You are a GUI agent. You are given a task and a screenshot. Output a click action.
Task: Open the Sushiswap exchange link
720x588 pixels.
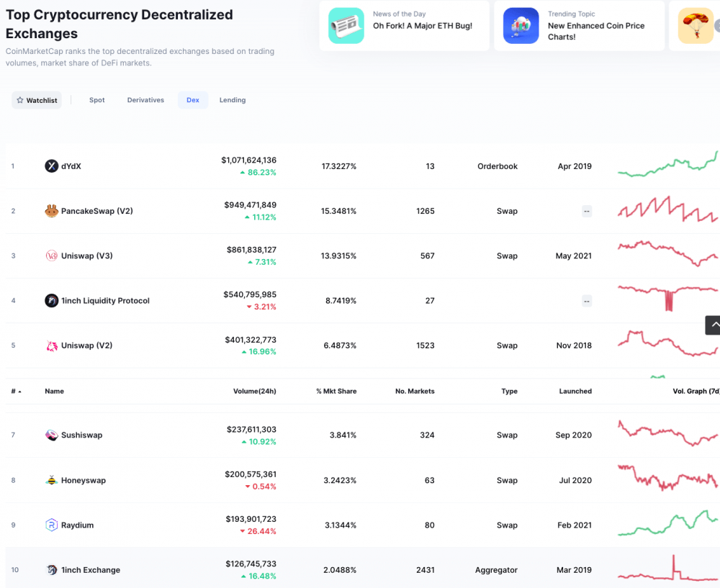[82, 435]
